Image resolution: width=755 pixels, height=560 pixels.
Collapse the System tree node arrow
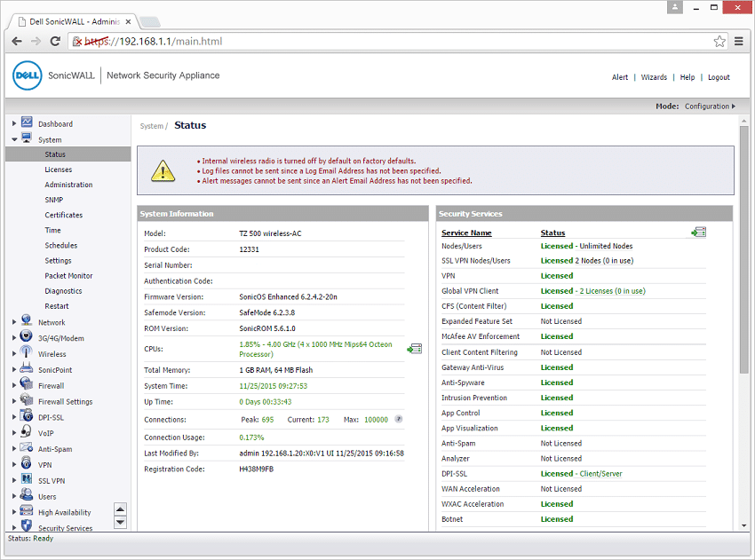click(14, 139)
